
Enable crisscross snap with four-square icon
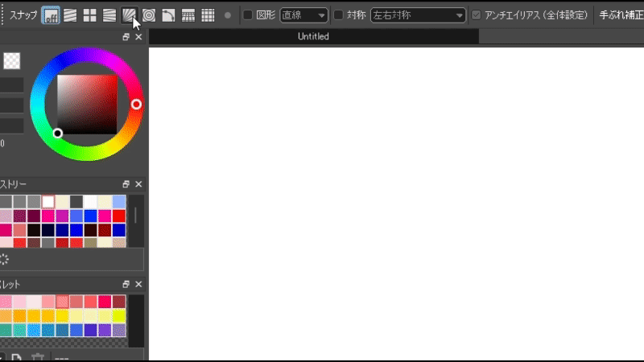89,15
